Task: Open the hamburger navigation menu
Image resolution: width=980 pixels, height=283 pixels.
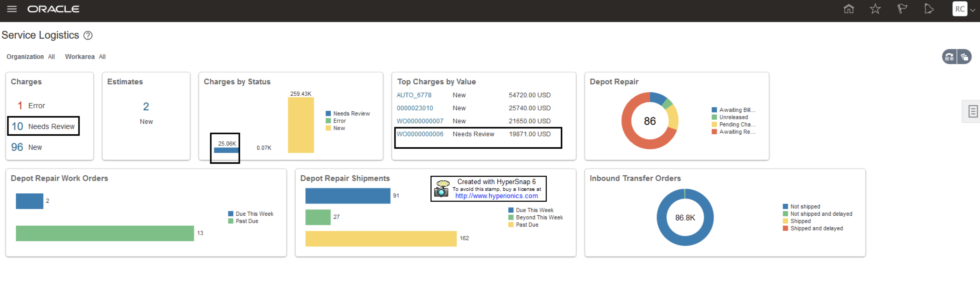Action: coord(12,9)
